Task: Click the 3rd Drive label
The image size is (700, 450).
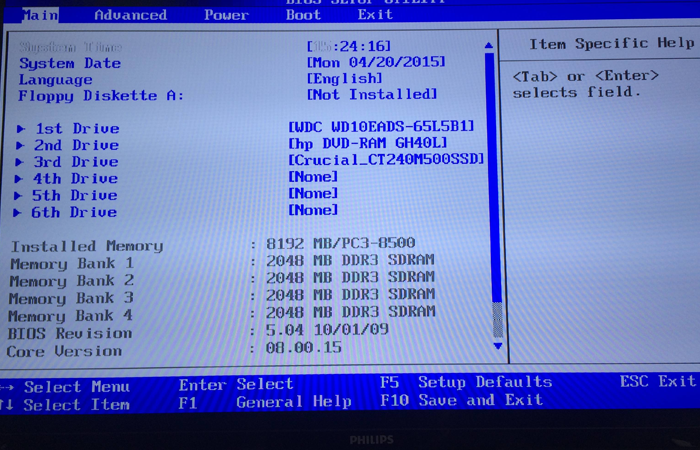Action: (x=76, y=162)
